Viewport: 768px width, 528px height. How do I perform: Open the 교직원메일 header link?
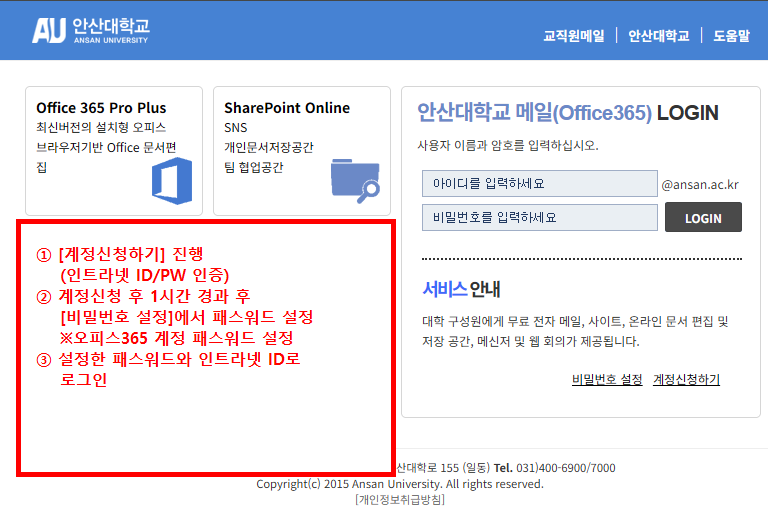point(574,36)
